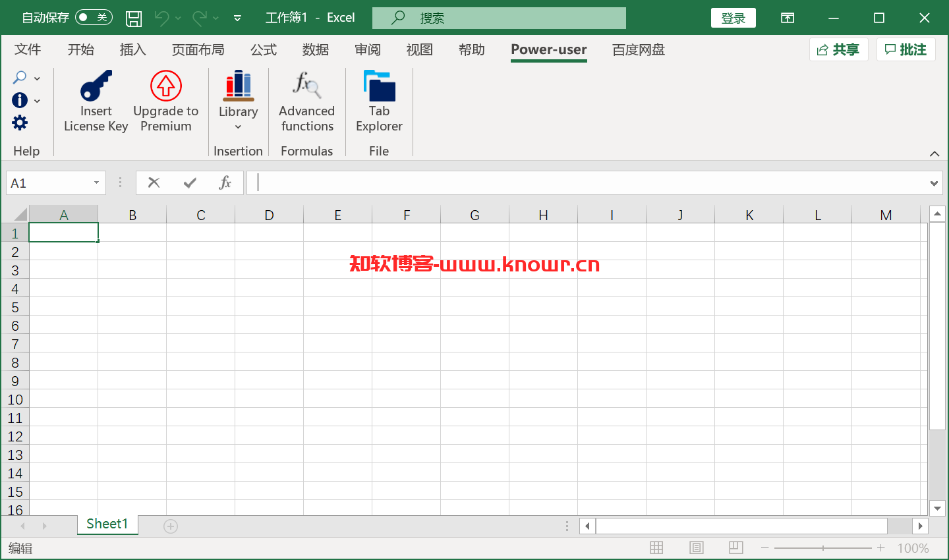Viewport: 949px width, 560px height.
Task: Click the zoom slider handle
Action: (823, 547)
